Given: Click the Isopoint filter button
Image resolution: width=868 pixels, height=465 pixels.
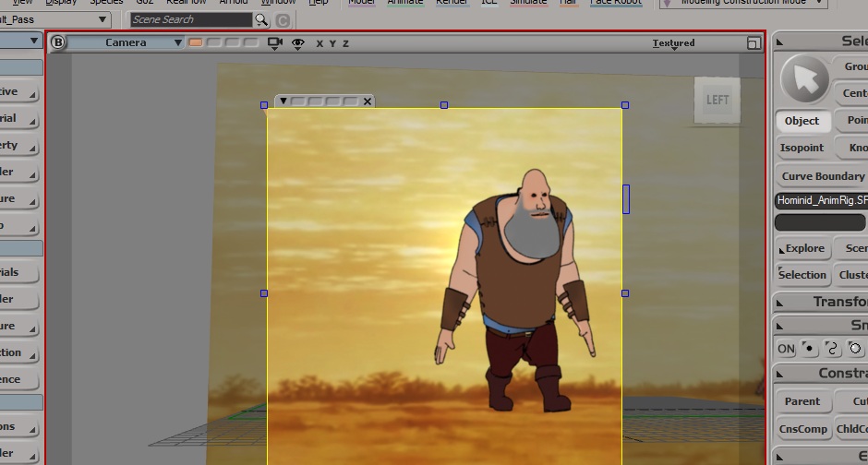Looking at the screenshot, I should coord(802,148).
